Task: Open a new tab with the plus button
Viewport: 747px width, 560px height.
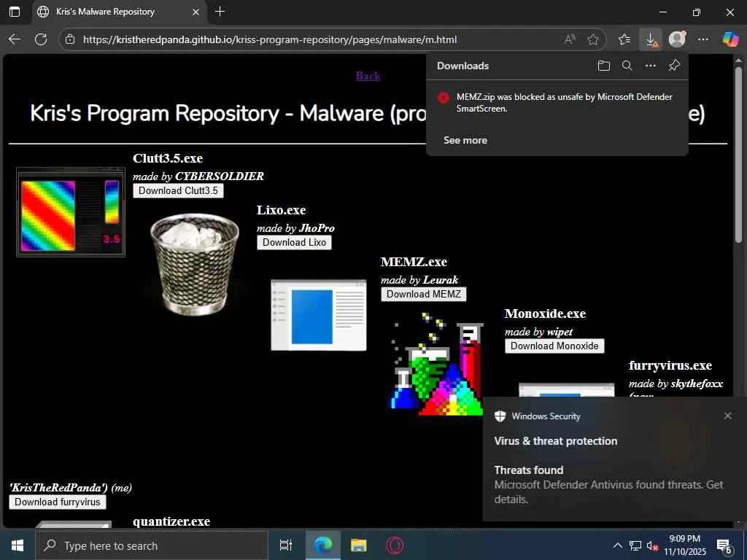Action: click(220, 12)
